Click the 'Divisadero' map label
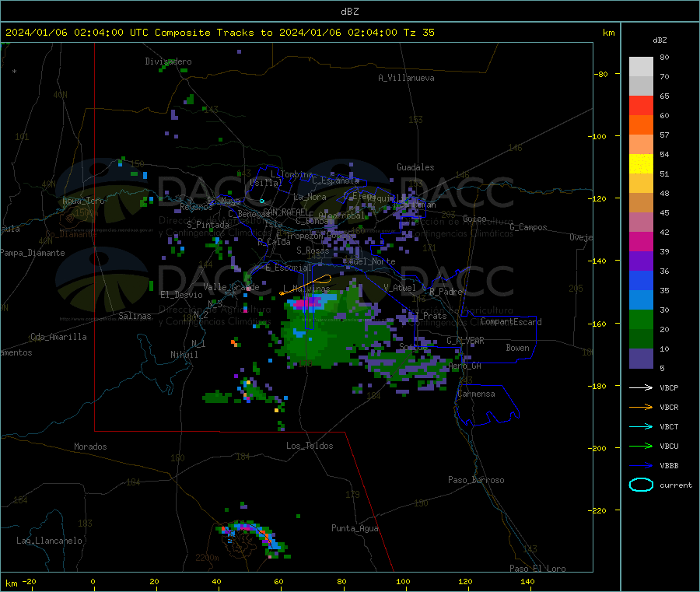The image size is (700, 592). coord(168,61)
